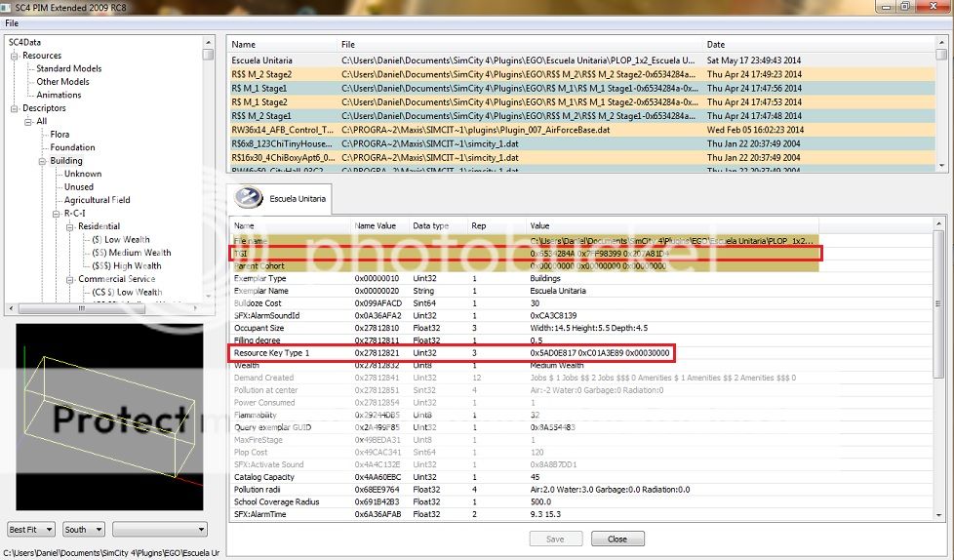The height and width of the screenshot is (560, 954).
Task: Collapse the R-C-I tree branch
Action: pos(57,213)
